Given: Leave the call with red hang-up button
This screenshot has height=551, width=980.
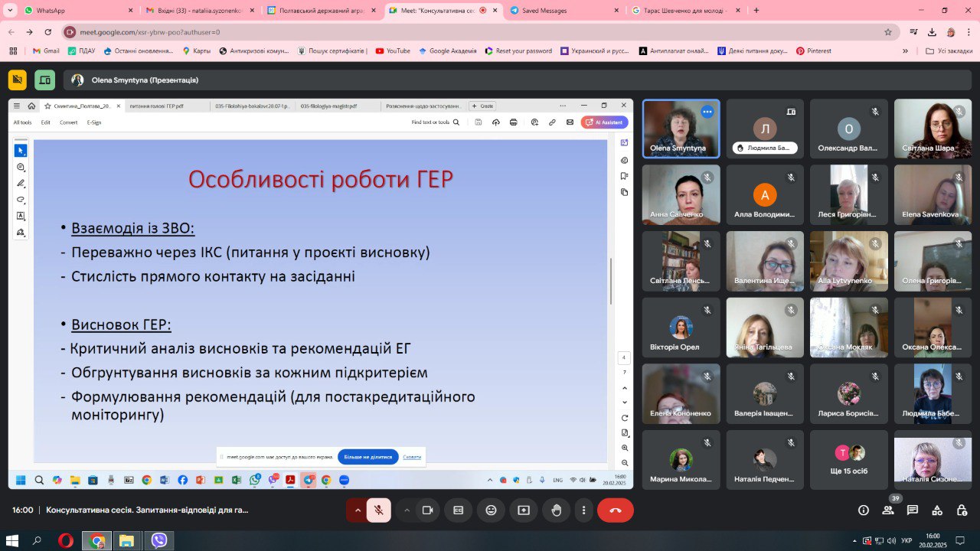Looking at the screenshot, I should [x=616, y=510].
